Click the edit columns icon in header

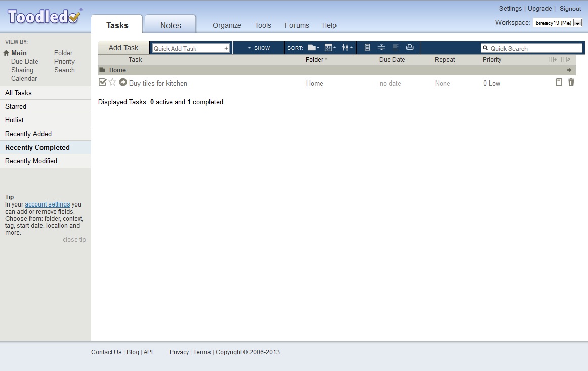pos(566,59)
